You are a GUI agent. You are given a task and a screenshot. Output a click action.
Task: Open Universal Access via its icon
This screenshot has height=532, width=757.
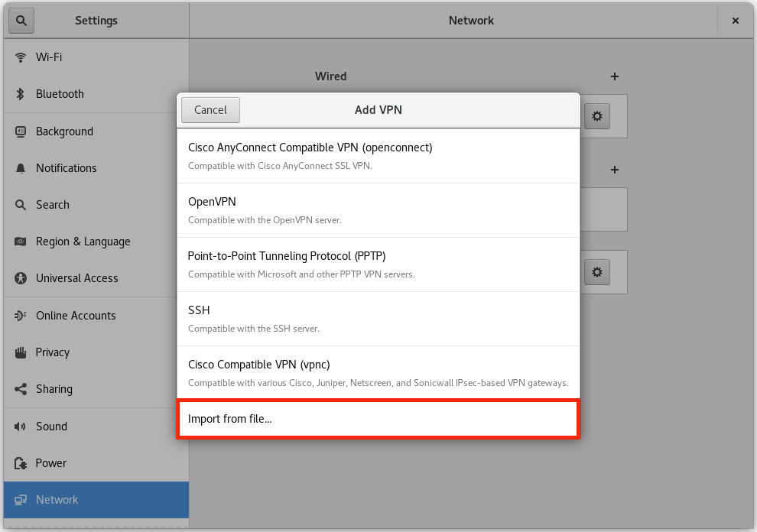pyautogui.click(x=21, y=278)
